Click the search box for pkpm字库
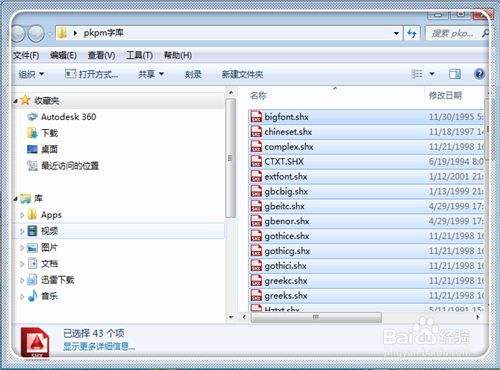The image size is (500, 370). click(x=457, y=33)
